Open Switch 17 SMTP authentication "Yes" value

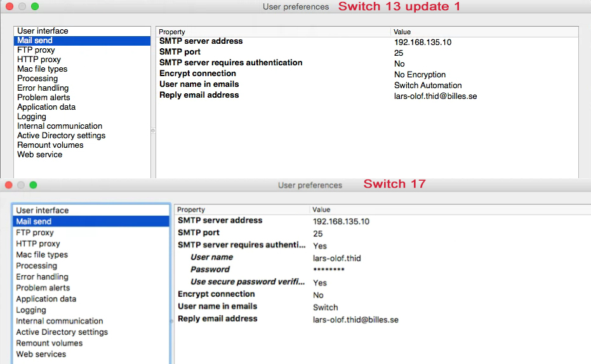[320, 246]
